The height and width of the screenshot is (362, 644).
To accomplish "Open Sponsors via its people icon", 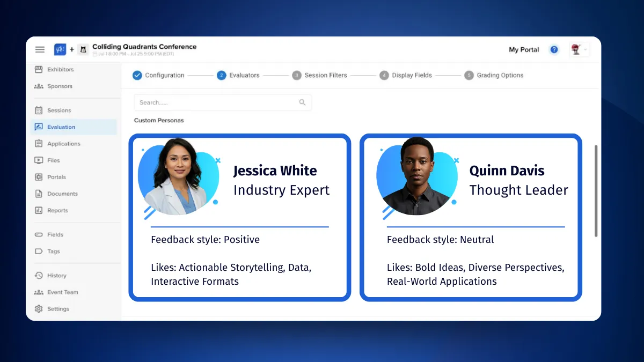I will tap(39, 86).
